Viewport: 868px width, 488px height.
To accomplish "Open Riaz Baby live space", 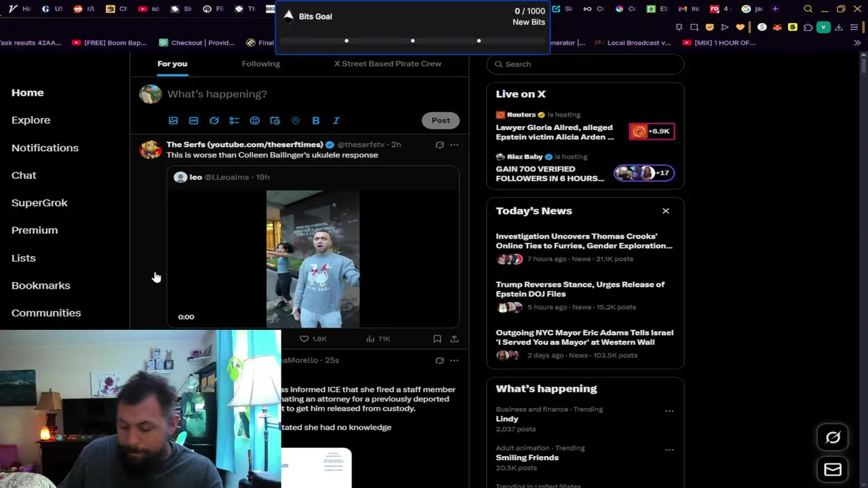I will (550, 174).
